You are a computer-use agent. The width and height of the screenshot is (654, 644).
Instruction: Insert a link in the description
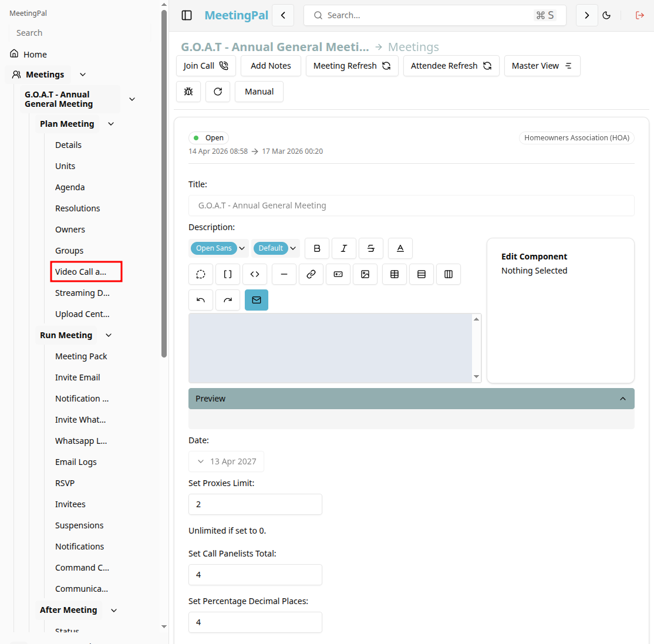[311, 274]
